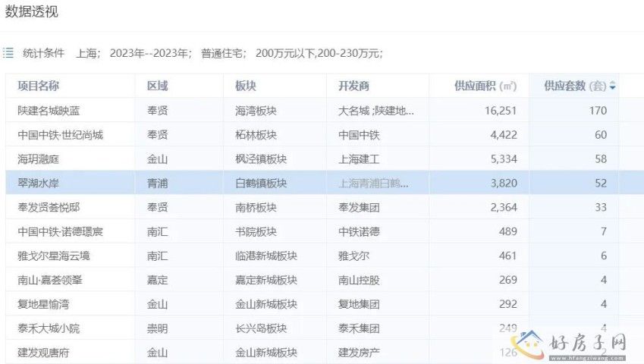Click the 数据透视 page title
Screen dimensions: 644x364
point(31,11)
